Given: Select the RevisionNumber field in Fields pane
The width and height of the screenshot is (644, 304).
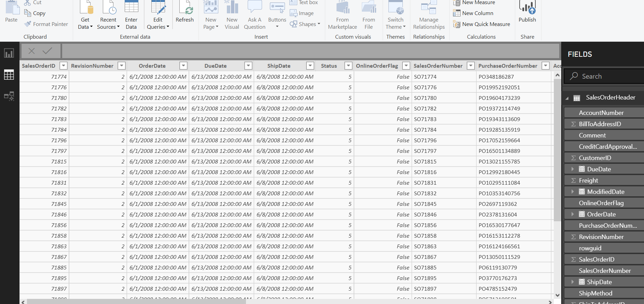Looking at the screenshot, I should click(x=604, y=237).
